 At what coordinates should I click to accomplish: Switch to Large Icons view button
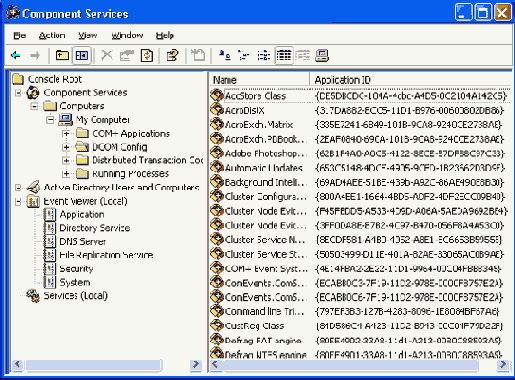pos(225,55)
